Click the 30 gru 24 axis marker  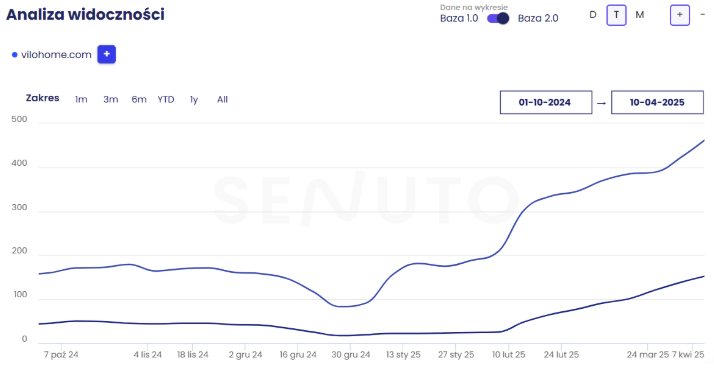(x=351, y=355)
